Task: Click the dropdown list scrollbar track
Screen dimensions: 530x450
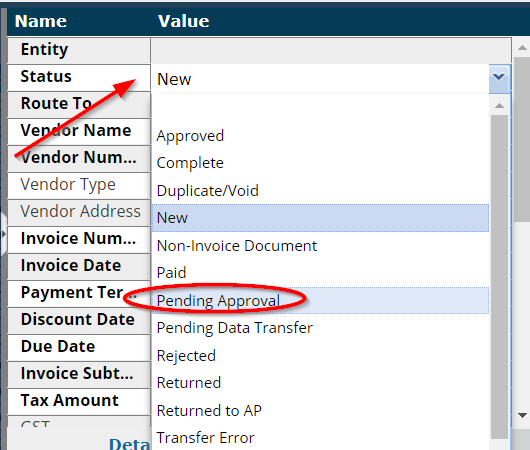Action: point(499,276)
